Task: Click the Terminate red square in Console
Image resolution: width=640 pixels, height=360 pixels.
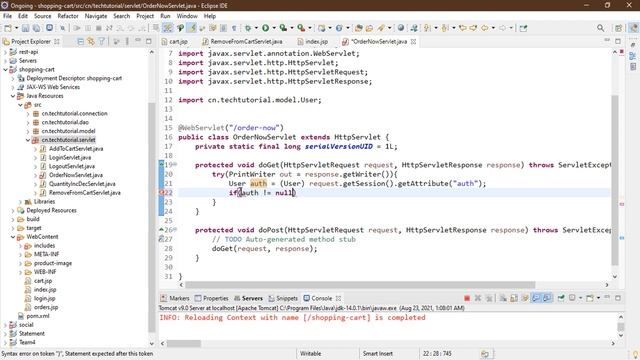Action: [467, 298]
